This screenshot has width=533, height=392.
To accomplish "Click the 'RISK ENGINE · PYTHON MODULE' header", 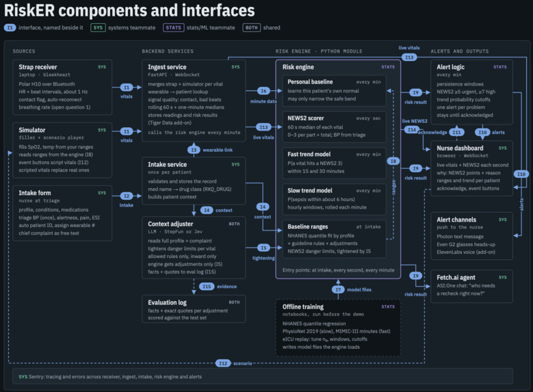I will click(x=319, y=51).
